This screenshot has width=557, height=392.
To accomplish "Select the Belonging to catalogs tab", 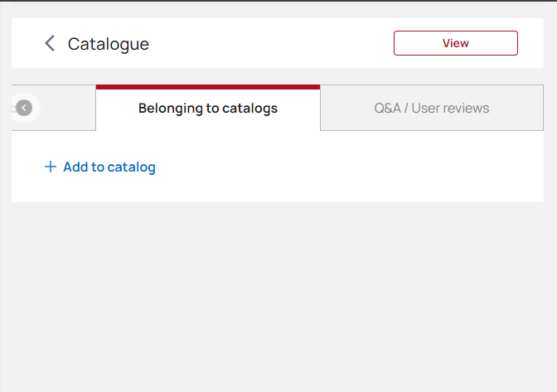I will click(208, 108).
